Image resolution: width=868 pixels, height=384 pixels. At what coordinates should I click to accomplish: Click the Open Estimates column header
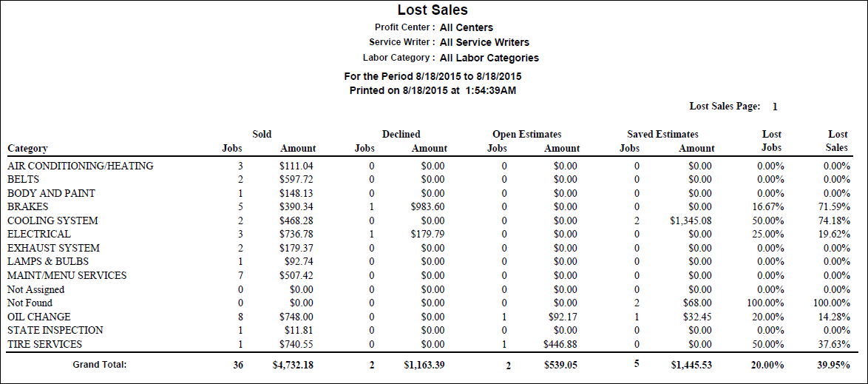527,134
